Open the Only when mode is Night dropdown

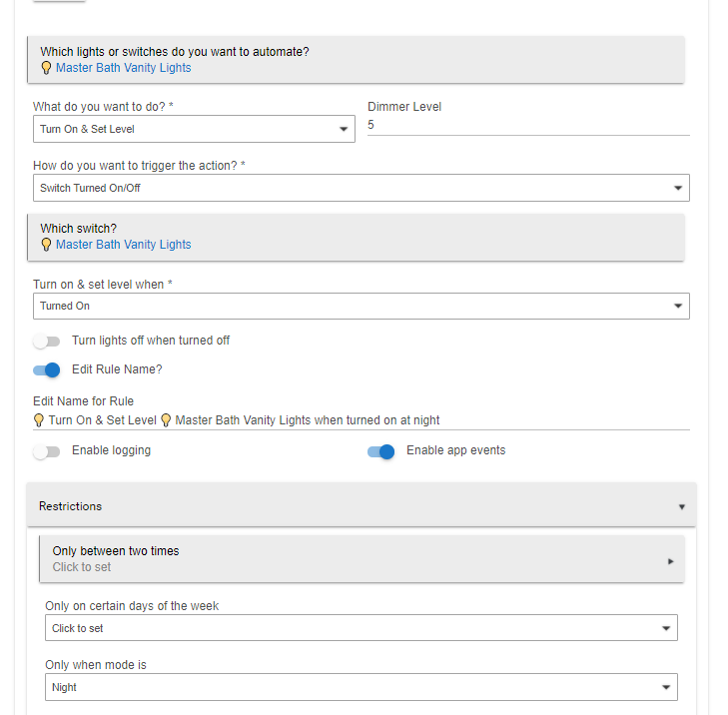click(x=361, y=687)
